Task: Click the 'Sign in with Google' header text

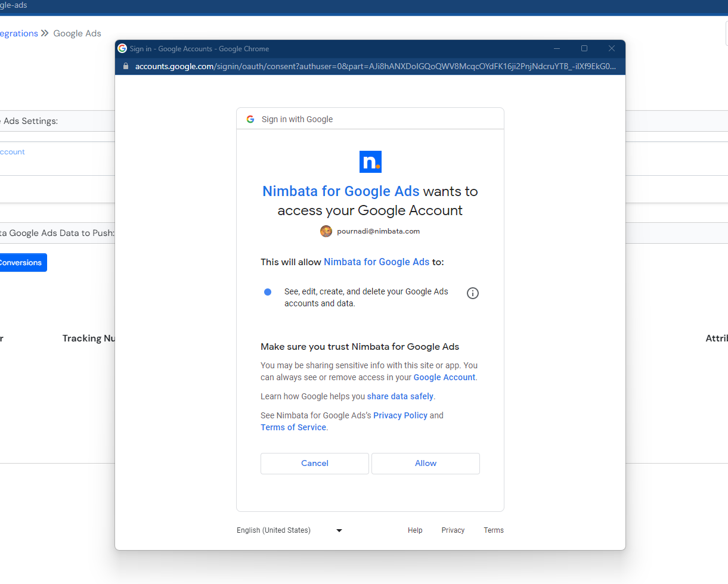Action: coord(298,119)
